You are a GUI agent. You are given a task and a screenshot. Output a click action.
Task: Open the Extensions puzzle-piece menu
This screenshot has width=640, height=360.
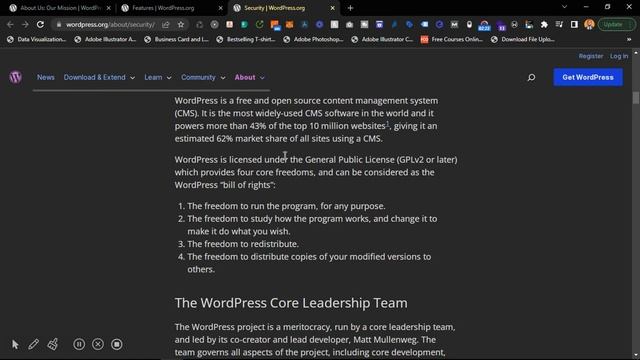pos(544,24)
